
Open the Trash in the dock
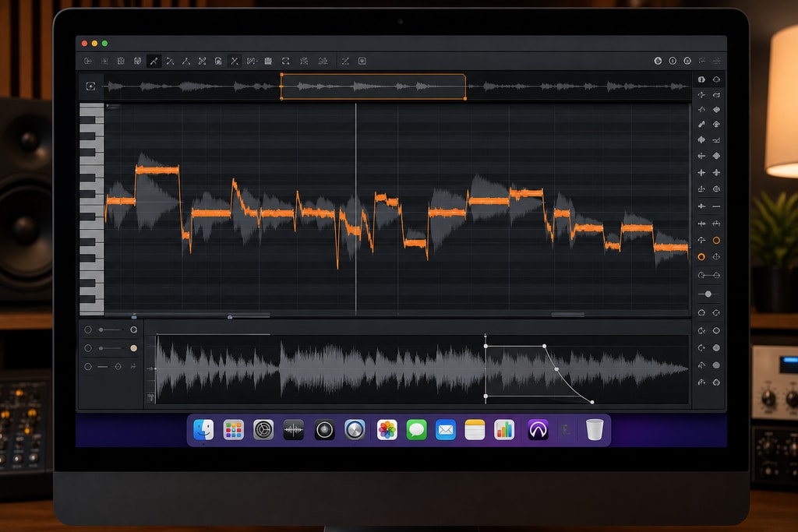coord(594,430)
